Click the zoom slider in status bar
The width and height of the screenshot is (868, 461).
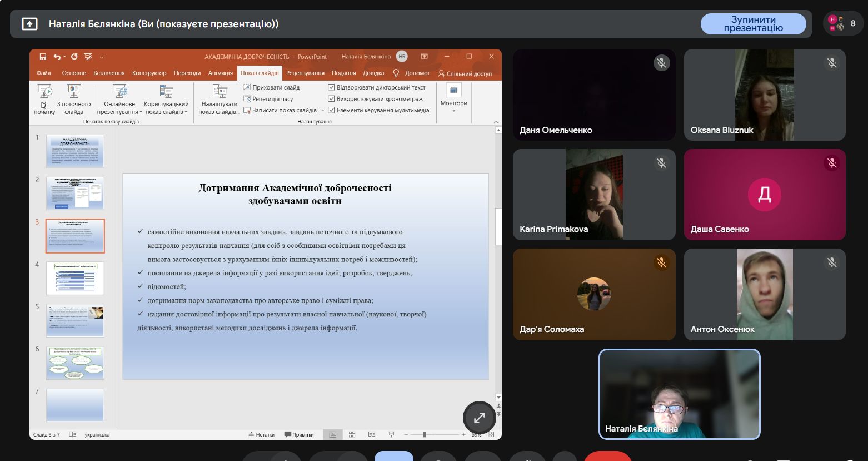(425, 434)
